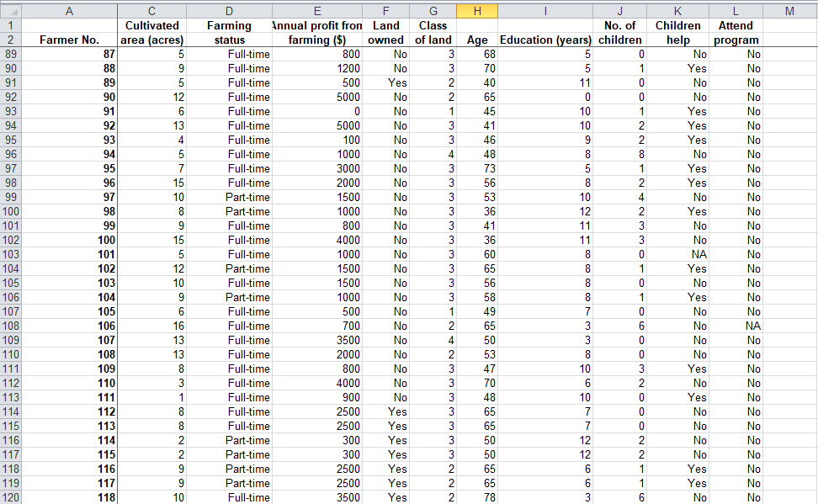Click profit 1200 for farmer 88
The width and height of the screenshot is (818, 504).
(317, 68)
